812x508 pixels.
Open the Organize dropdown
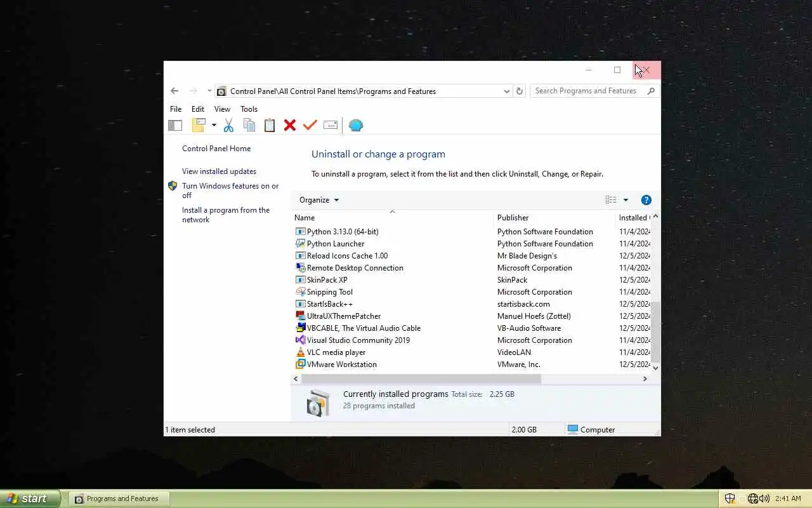coord(319,200)
